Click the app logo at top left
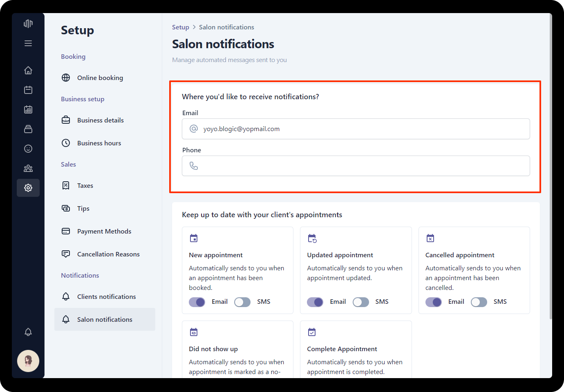This screenshot has height=392, width=564. click(x=28, y=24)
